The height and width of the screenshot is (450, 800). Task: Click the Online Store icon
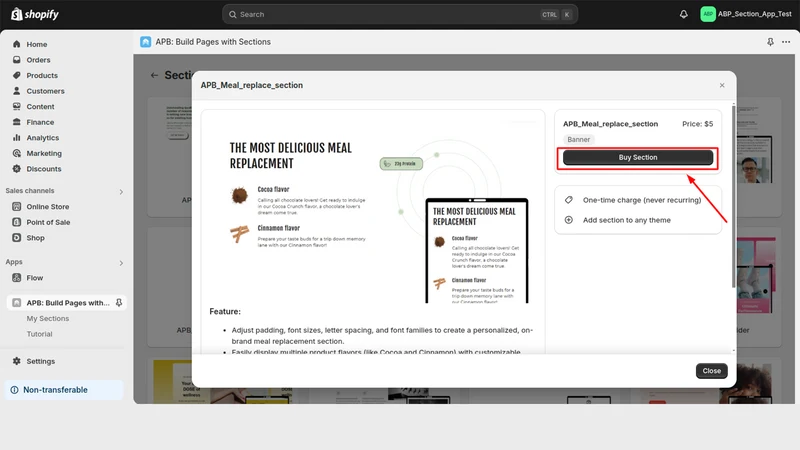point(17,207)
